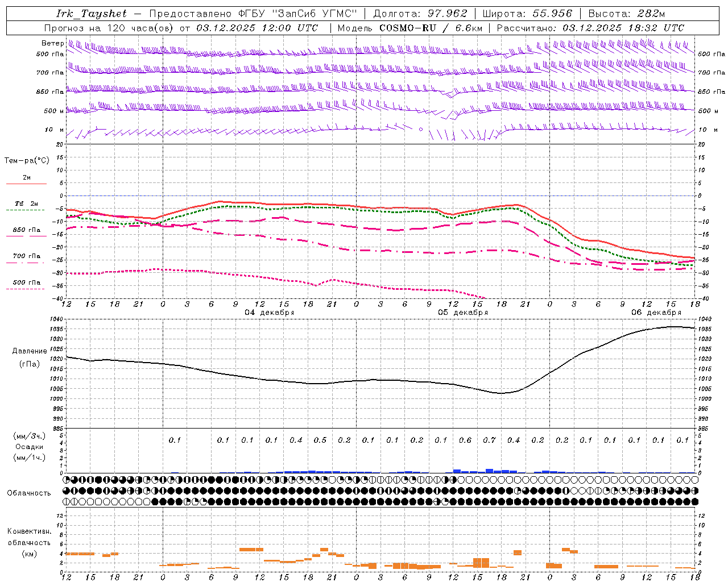This screenshot has height=582, width=728.
Task: Click the Высота: 282м value
Action: coord(627,14)
